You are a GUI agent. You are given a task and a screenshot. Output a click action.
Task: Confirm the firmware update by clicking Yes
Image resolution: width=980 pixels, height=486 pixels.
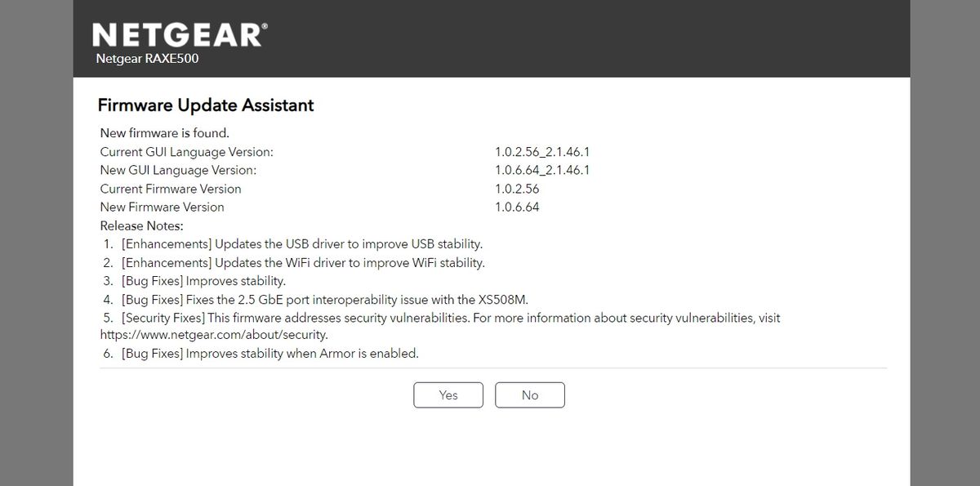tap(448, 395)
